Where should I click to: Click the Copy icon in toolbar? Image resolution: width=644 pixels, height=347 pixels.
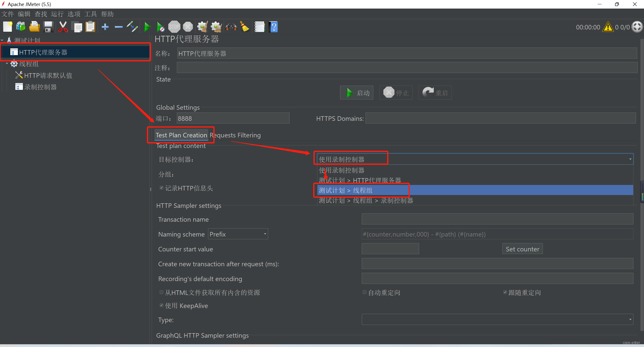(77, 27)
